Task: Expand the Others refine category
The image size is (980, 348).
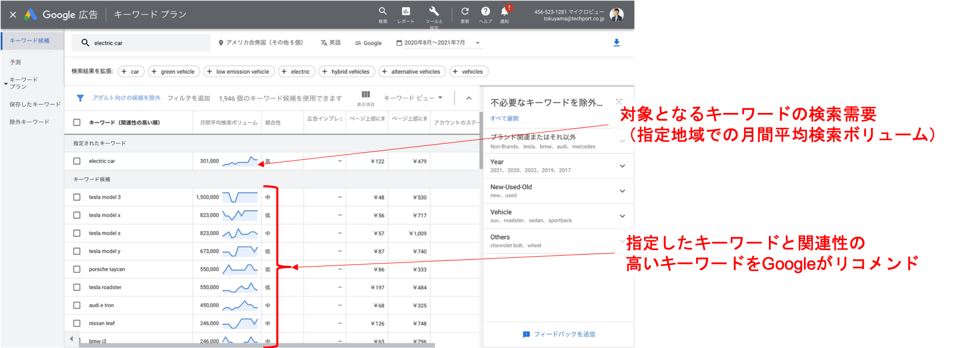Action: [x=622, y=241]
